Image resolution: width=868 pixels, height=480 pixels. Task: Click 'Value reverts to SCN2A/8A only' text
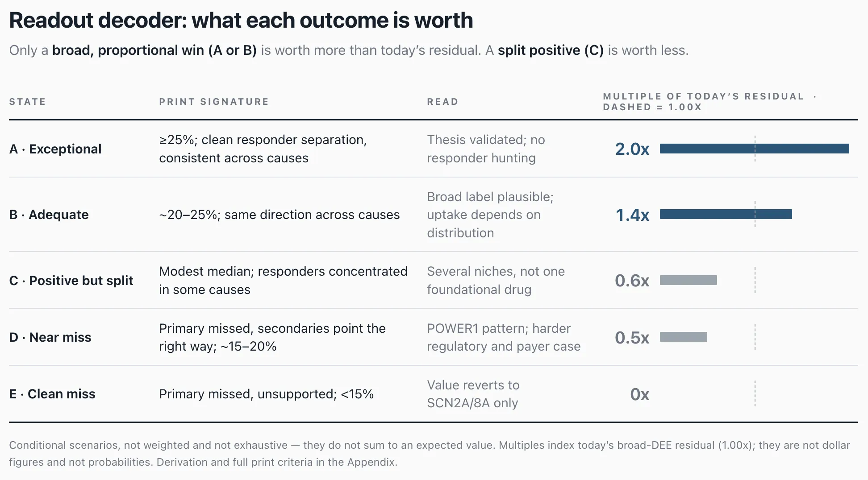473,394
